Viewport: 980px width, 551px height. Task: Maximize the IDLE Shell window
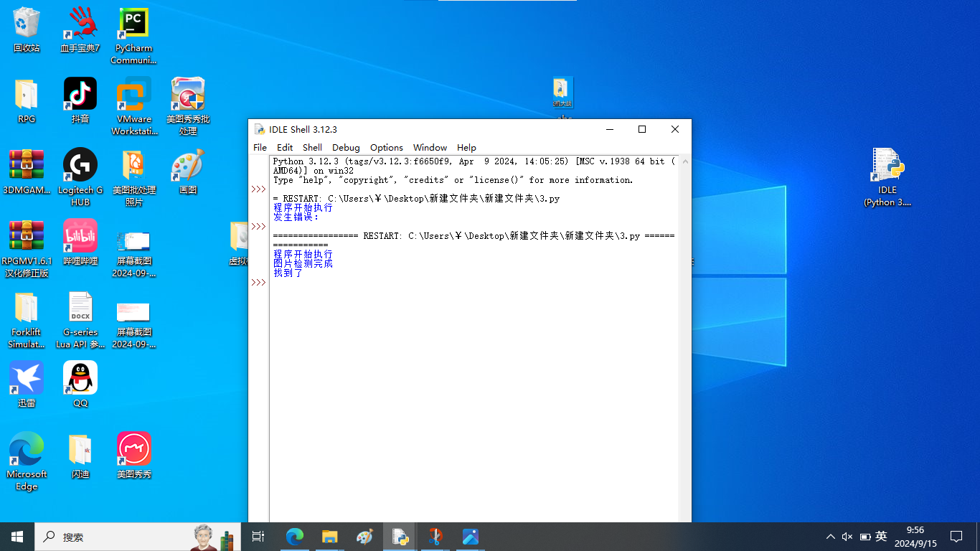pyautogui.click(x=642, y=129)
